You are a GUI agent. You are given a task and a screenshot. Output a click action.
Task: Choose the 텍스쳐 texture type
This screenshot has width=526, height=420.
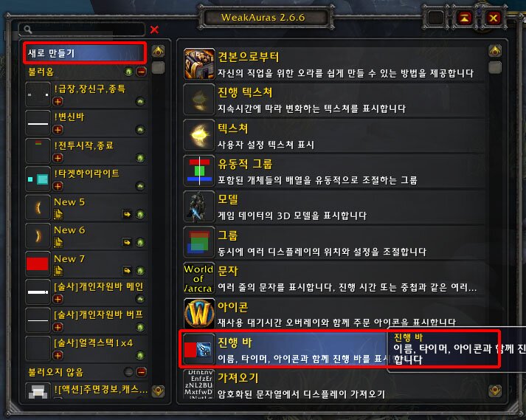click(x=334, y=134)
